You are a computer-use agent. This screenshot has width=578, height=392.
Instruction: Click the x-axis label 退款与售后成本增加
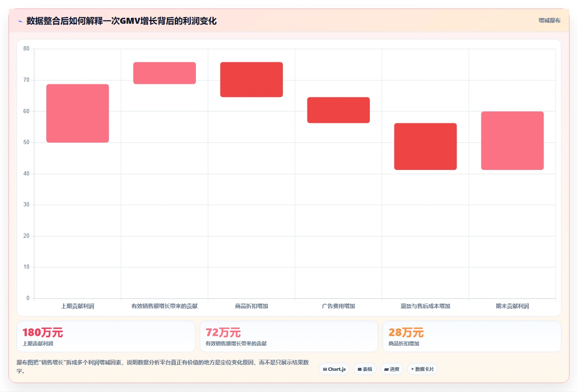(x=425, y=306)
